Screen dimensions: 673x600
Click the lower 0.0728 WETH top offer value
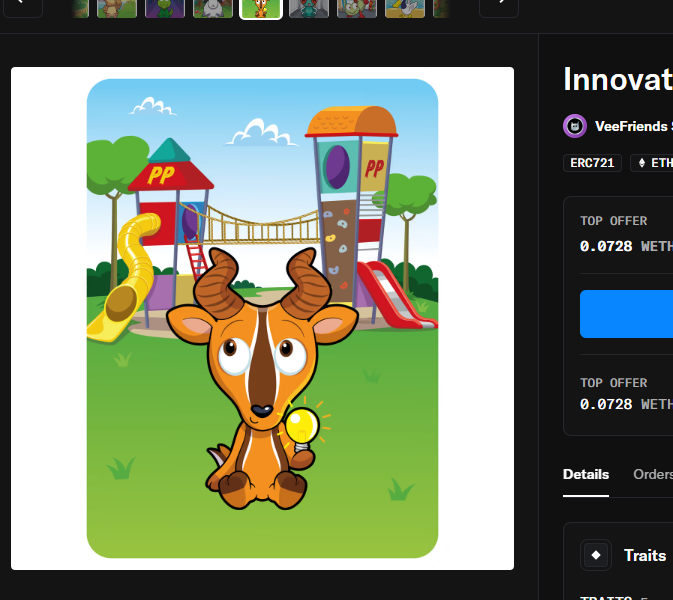626,404
